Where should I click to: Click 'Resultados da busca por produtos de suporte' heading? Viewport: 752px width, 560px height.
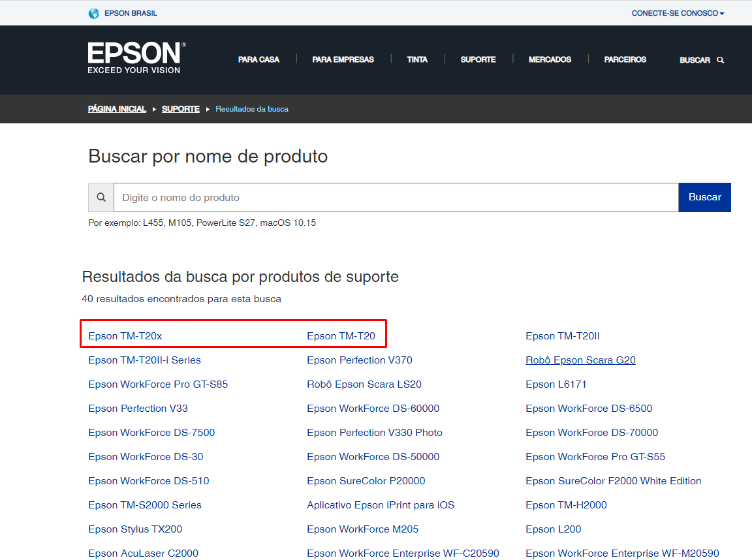point(240,277)
